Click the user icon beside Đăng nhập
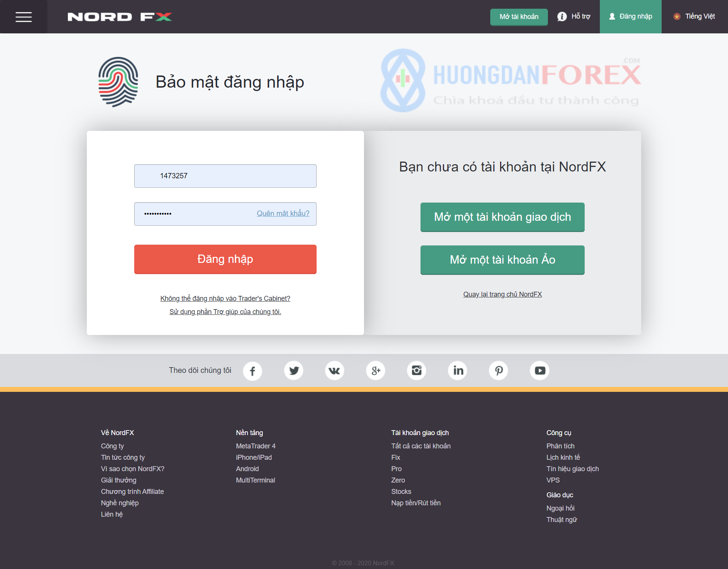 click(x=612, y=17)
